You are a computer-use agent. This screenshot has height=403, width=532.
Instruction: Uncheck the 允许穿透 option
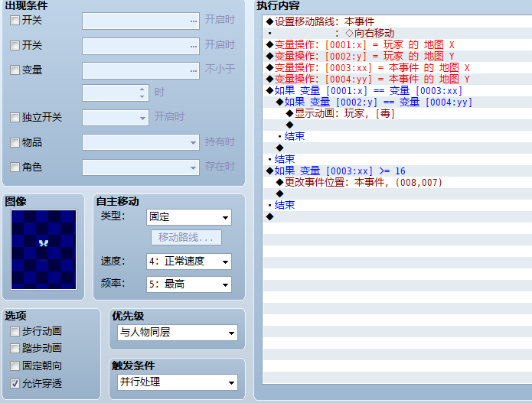click(15, 384)
